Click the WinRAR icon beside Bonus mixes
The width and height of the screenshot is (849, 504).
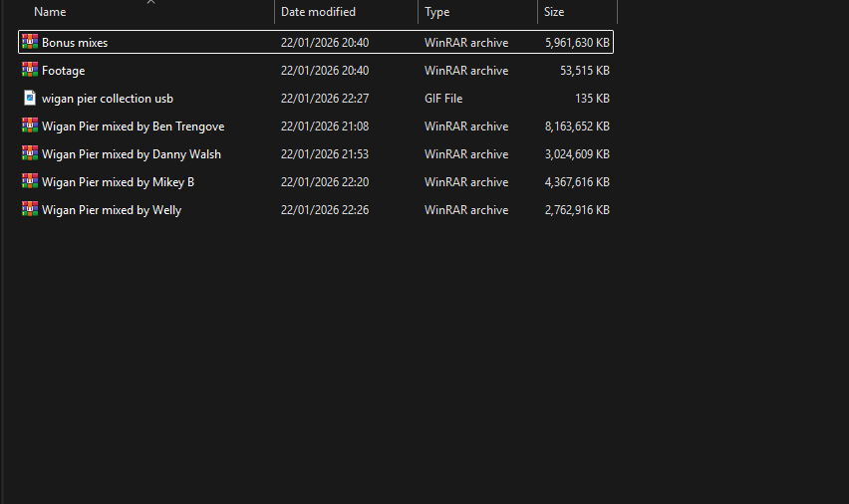tap(30, 41)
